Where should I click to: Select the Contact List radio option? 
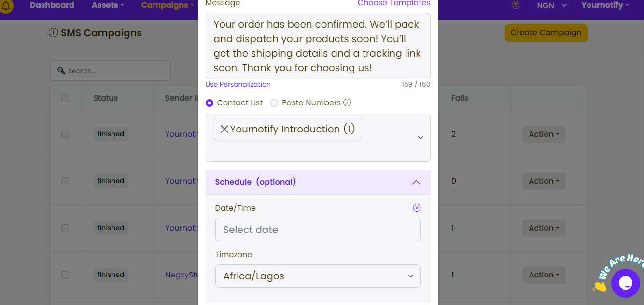(x=210, y=103)
